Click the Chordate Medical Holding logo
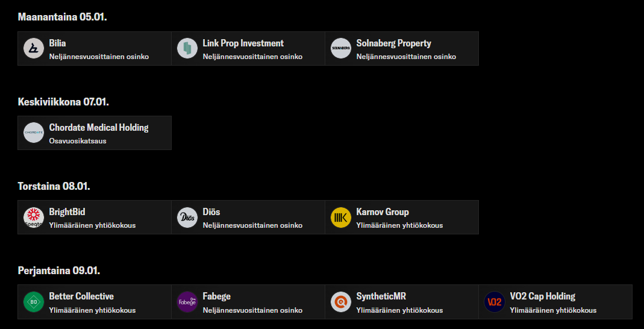Image resolution: width=644 pixels, height=329 pixels. 34,133
